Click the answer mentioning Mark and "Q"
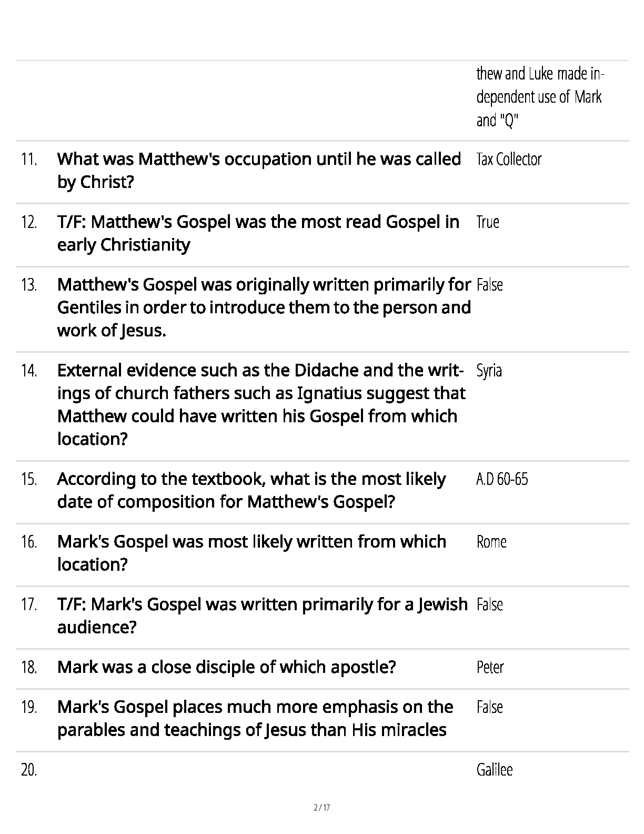 tap(540, 97)
